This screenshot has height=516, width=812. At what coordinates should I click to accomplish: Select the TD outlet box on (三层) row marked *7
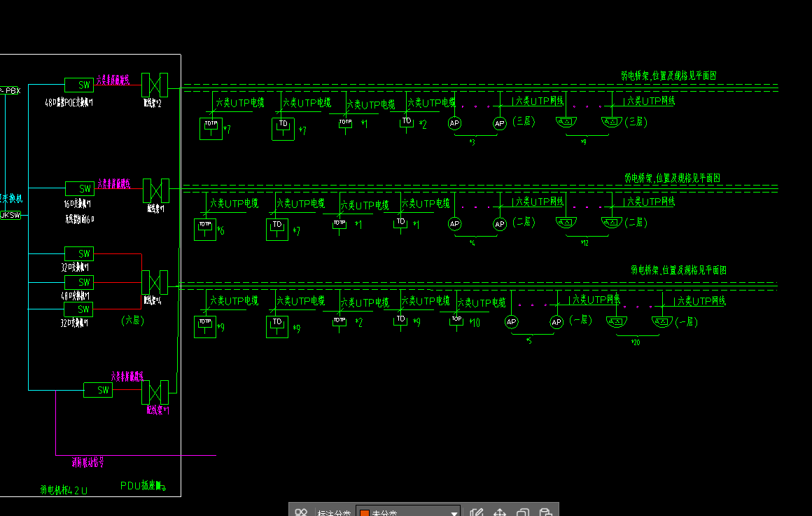pyautogui.click(x=283, y=129)
